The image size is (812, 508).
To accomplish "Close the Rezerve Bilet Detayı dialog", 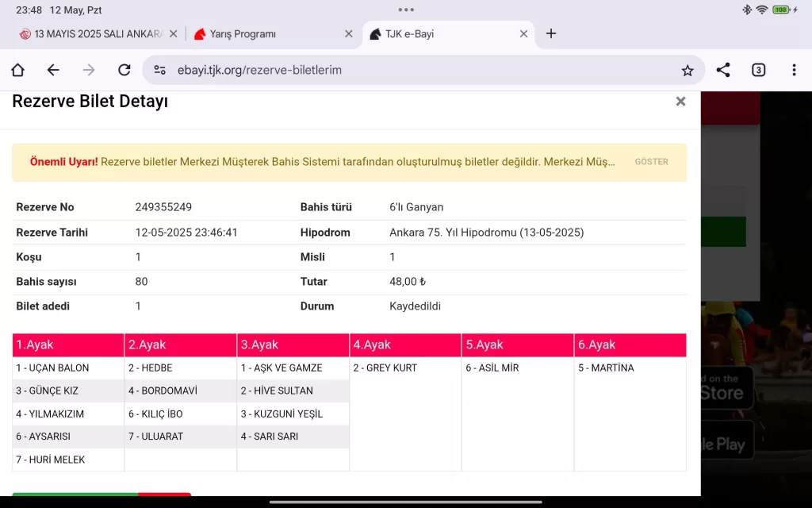I will coord(680,102).
